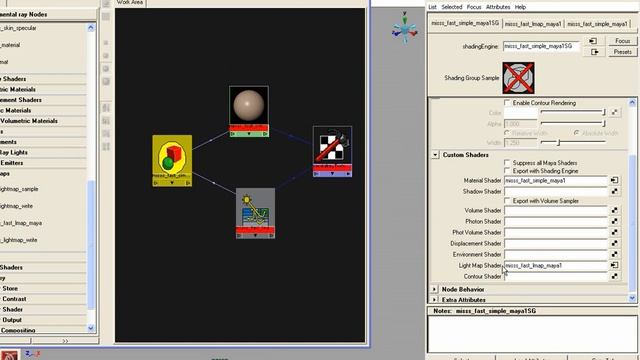Viewport: 640px width, 360px height.
Task: Select the light map node with lamp icon
Action: 255,213
